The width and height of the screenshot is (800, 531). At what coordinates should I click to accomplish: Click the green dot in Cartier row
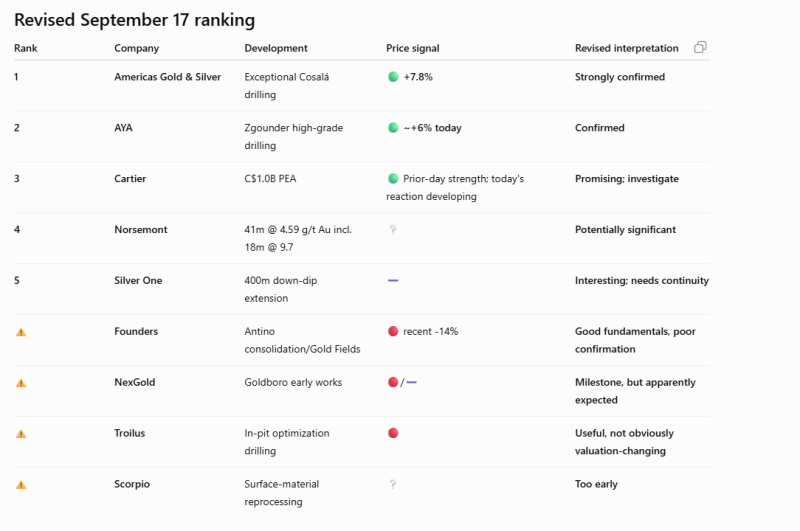pyautogui.click(x=393, y=179)
